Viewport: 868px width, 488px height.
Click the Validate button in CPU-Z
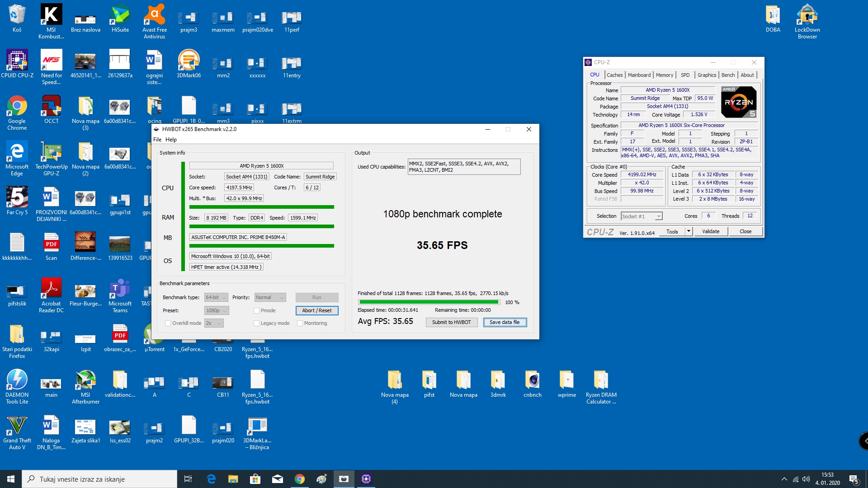pos(711,231)
